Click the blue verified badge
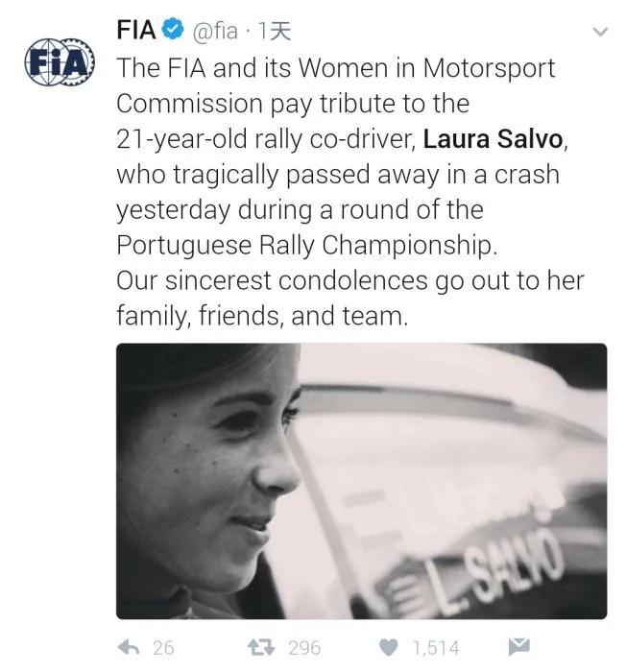 [x=173, y=30]
